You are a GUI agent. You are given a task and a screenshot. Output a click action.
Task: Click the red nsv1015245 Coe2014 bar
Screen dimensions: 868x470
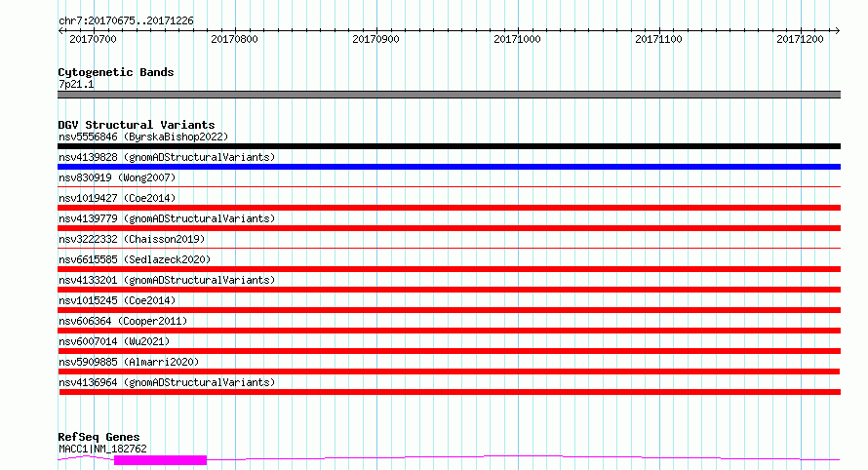[449, 310]
